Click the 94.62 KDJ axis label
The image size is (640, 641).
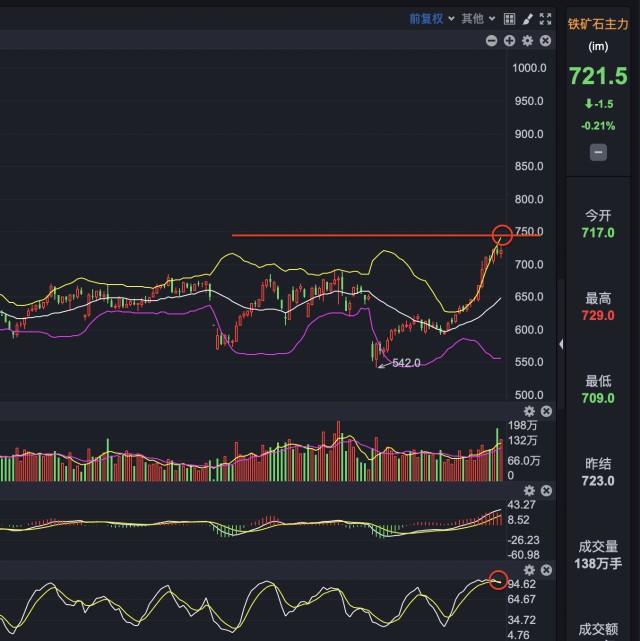[x=522, y=584]
